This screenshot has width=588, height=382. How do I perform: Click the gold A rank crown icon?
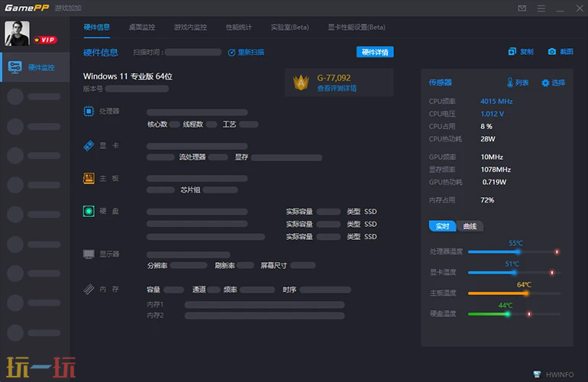click(x=301, y=83)
